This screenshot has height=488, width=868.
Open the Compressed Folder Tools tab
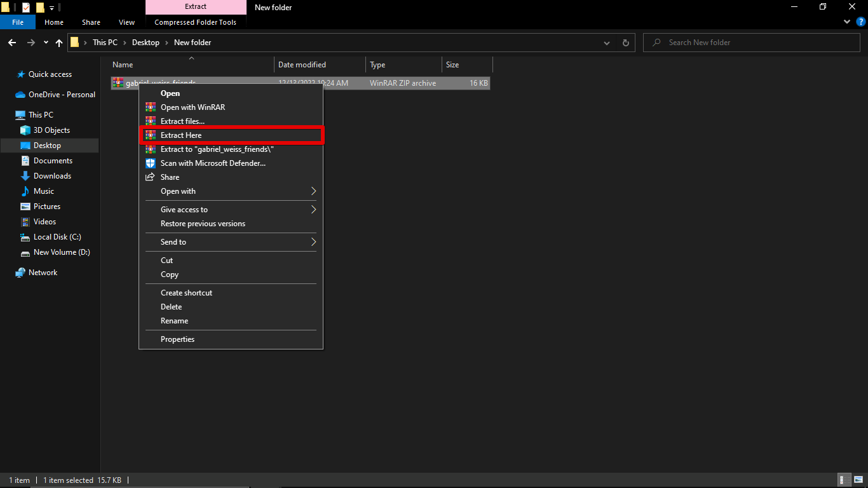pos(195,22)
